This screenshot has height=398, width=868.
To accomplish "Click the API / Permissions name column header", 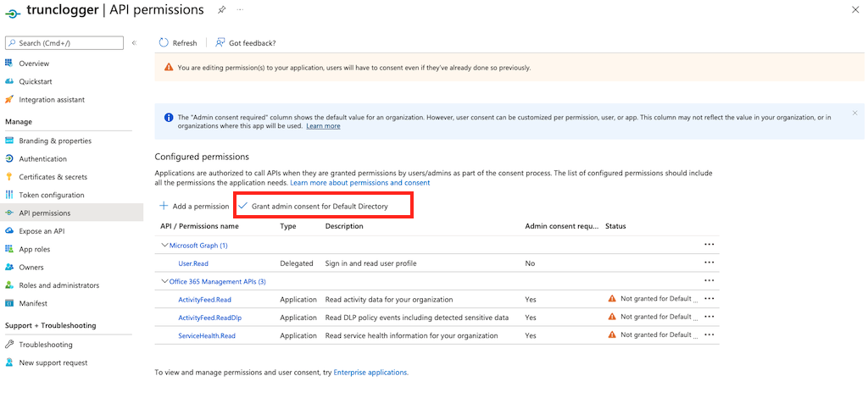I will (x=199, y=226).
